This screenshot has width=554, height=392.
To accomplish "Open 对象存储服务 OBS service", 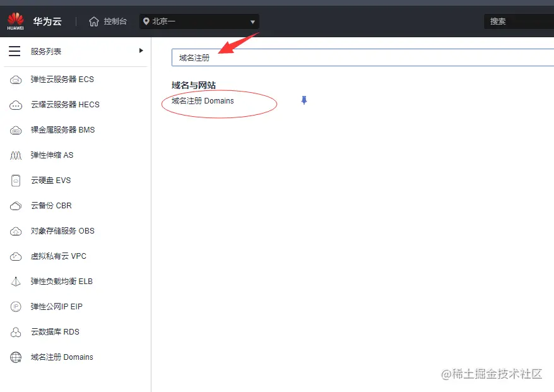I will tap(62, 231).
